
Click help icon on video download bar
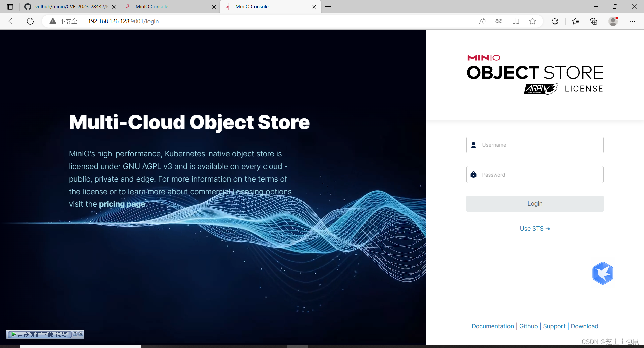[x=75, y=334]
